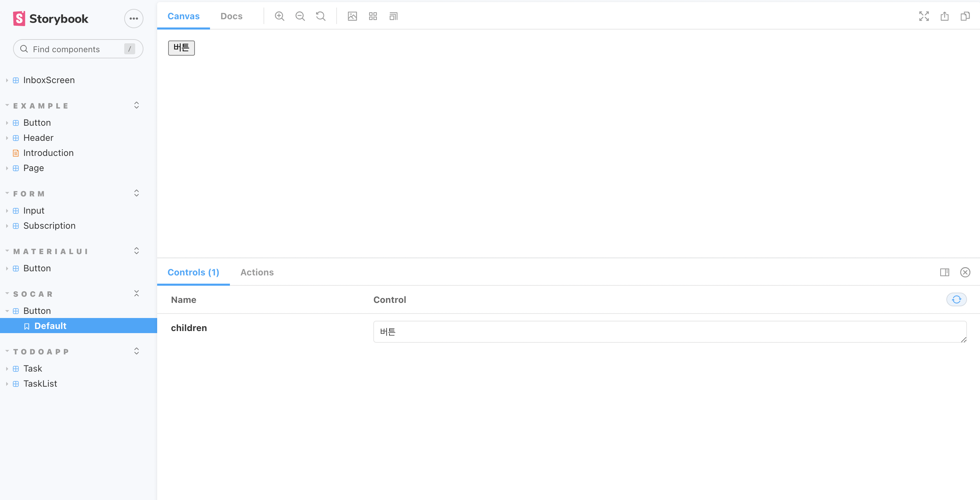The height and width of the screenshot is (500, 980).
Task: Expand the InboxScreen tree item
Action: click(x=49, y=80)
